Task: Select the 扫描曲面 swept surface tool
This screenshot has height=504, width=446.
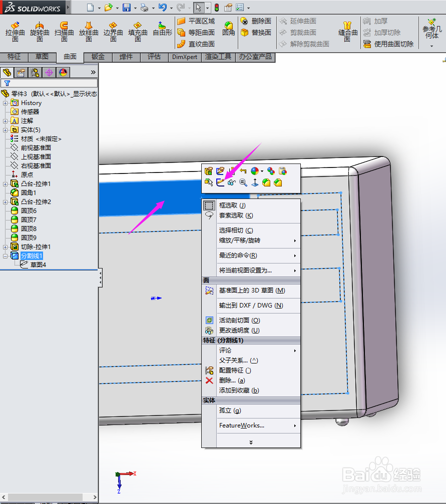Action: click(64, 32)
